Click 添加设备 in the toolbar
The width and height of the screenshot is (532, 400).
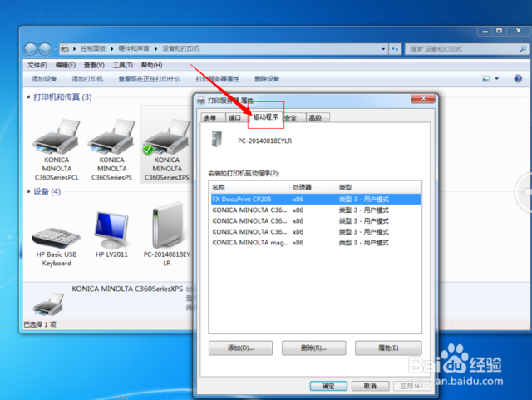[x=44, y=79]
